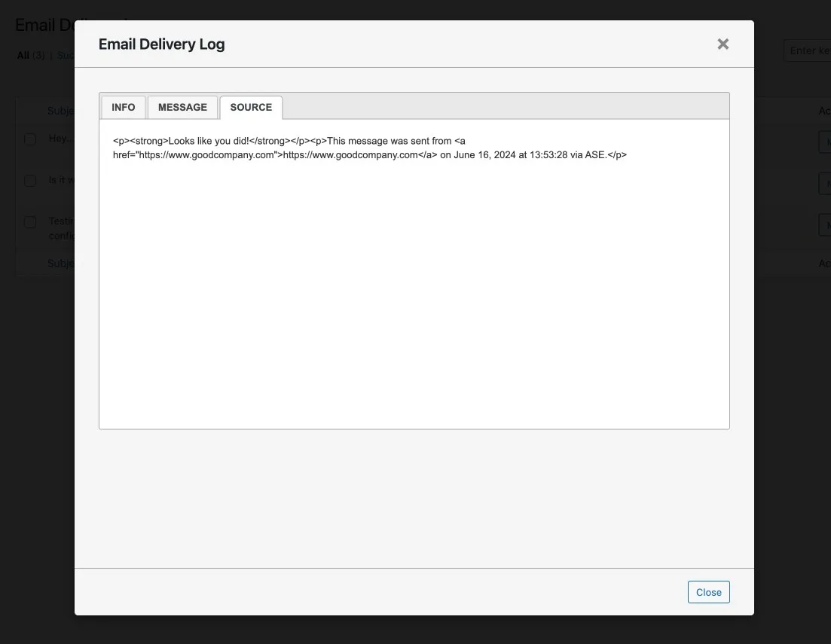Click the source line starting with href="https://www.goodcompany.com"
The width and height of the screenshot is (831, 644).
pyautogui.click(x=370, y=154)
